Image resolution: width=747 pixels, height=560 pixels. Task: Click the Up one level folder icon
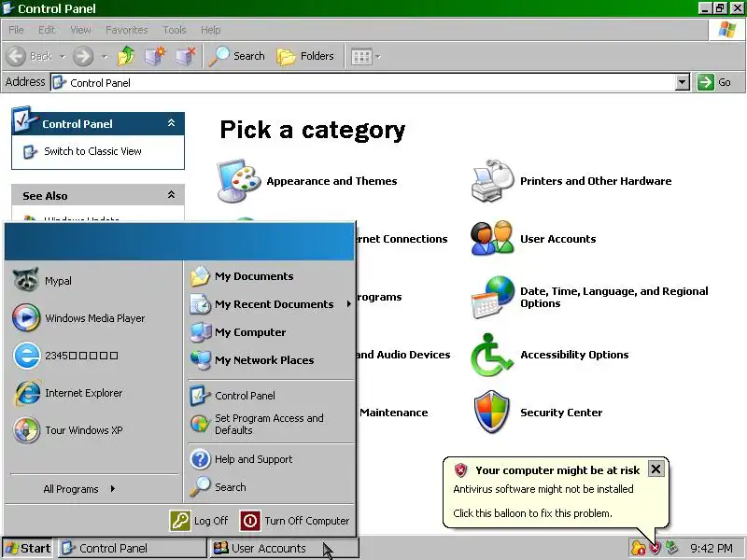click(x=126, y=56)
